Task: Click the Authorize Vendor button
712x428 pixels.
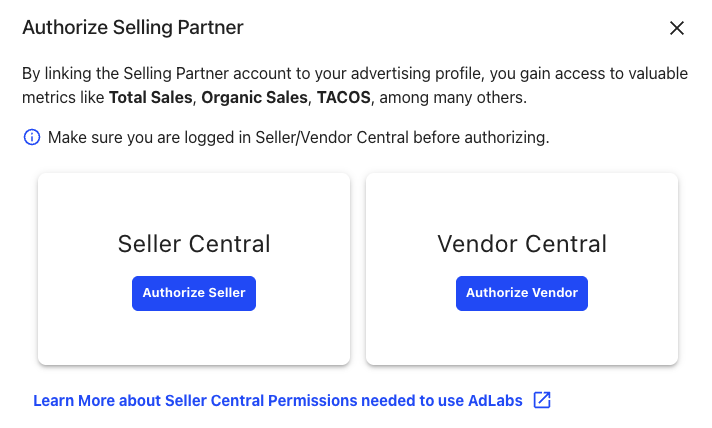Action: [522, 293]
